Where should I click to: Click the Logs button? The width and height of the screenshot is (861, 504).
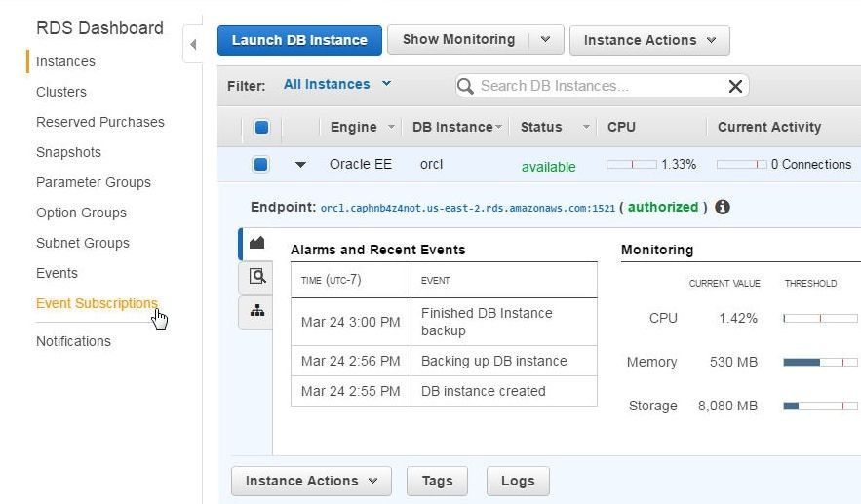[x=518, y=481]
